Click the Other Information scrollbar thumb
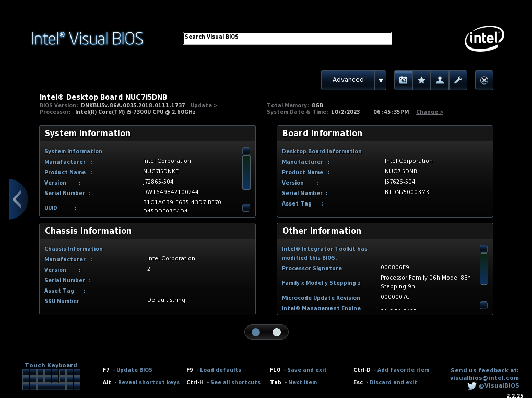The image size is (532, 398). 484,269
